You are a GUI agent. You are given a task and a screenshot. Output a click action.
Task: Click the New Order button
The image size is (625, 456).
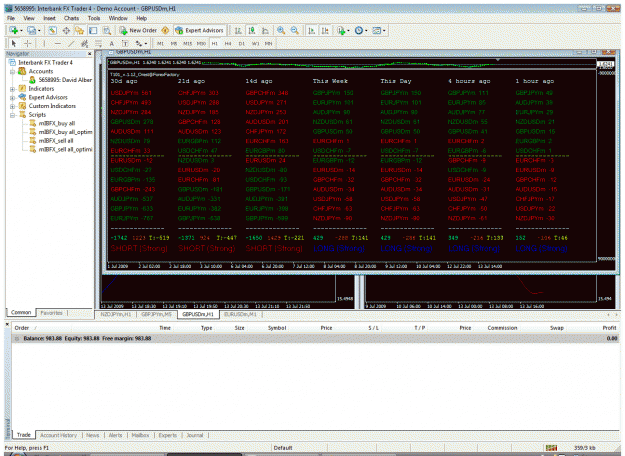[x=138, y=30]
